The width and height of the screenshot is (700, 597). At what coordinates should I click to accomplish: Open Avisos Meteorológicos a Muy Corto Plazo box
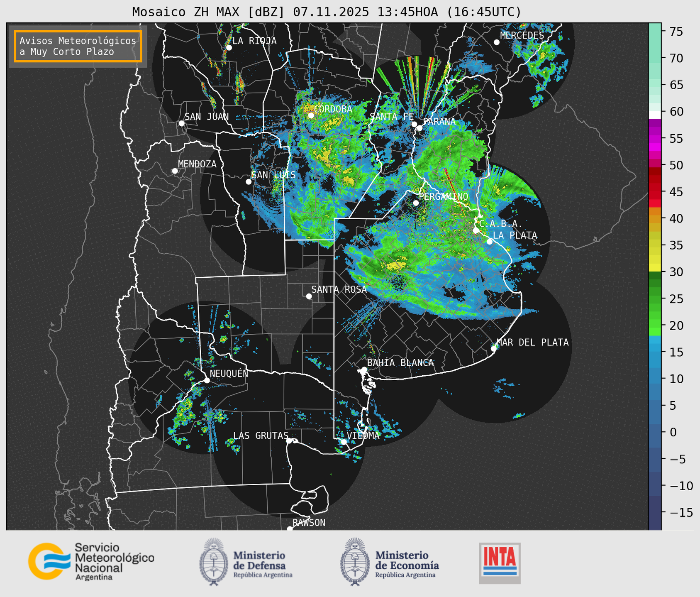tap(78, 46)
